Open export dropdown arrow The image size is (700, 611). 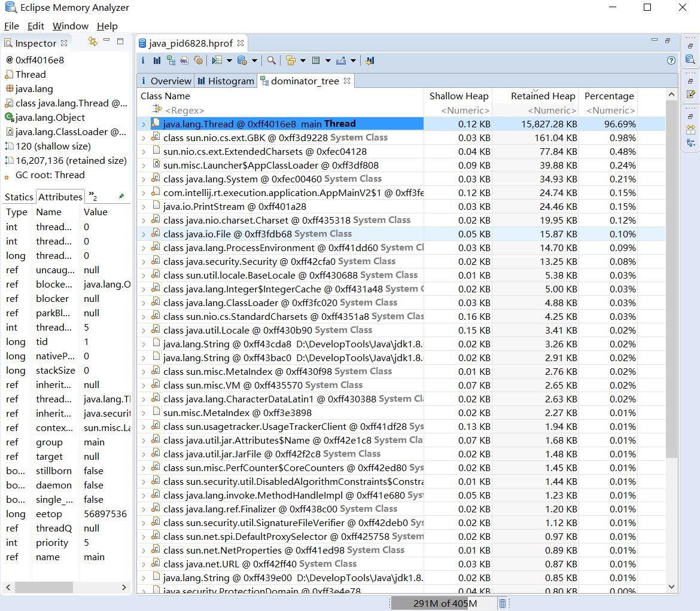click(352, 60)
